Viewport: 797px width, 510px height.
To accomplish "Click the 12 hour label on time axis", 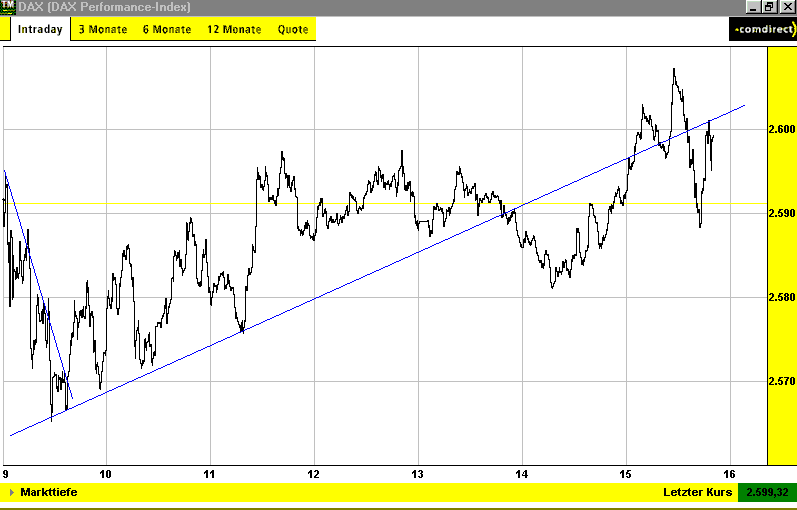I will 314,474.
